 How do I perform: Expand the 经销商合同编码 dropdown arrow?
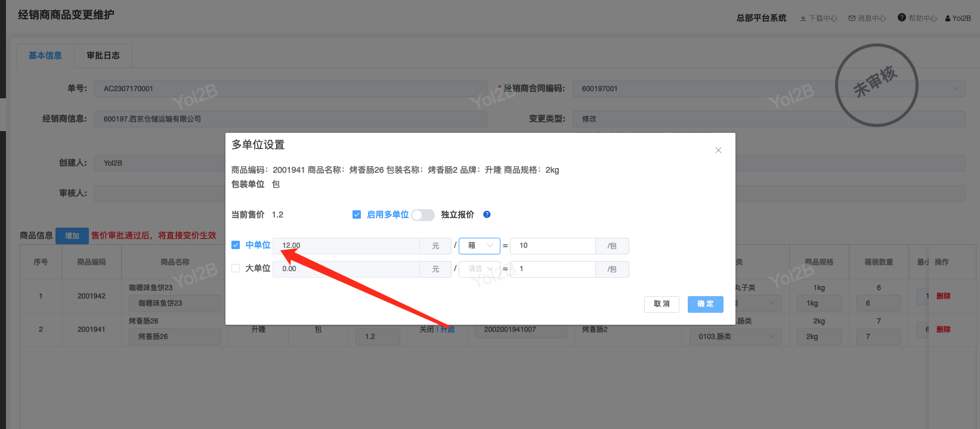(x=955, y=88)
